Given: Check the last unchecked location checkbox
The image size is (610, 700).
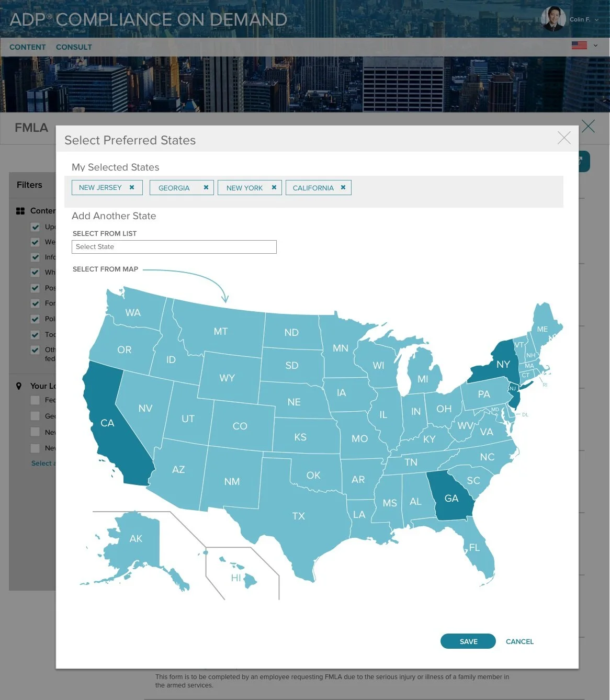Looking at the screenshot, I should (35, 448).
